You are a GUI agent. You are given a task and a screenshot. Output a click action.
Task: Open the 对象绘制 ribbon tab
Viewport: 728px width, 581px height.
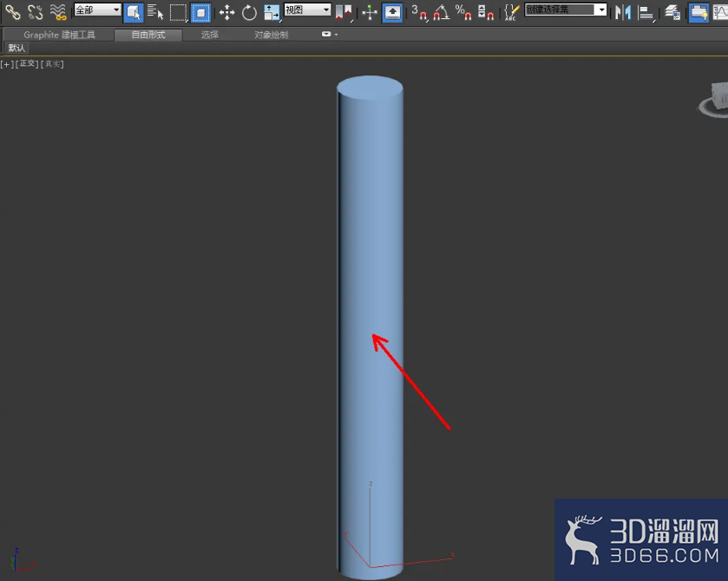pyautogui.click(x=271, y=35)
